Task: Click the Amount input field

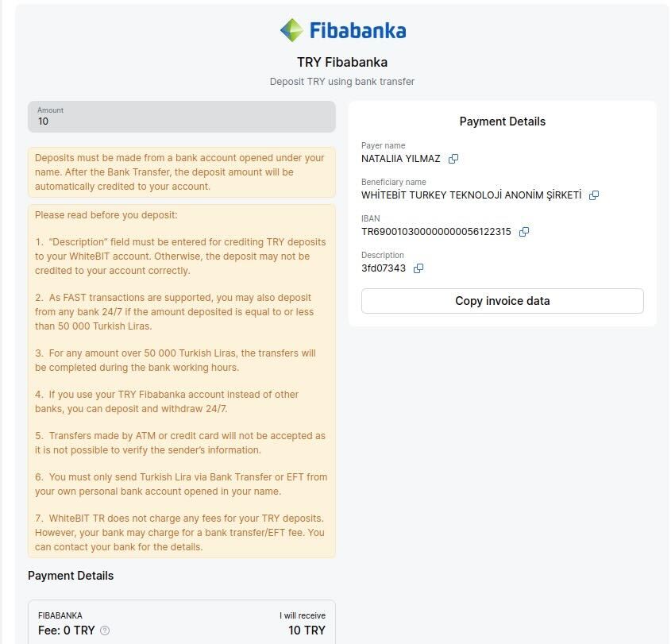Action: [x=182, y=117]
